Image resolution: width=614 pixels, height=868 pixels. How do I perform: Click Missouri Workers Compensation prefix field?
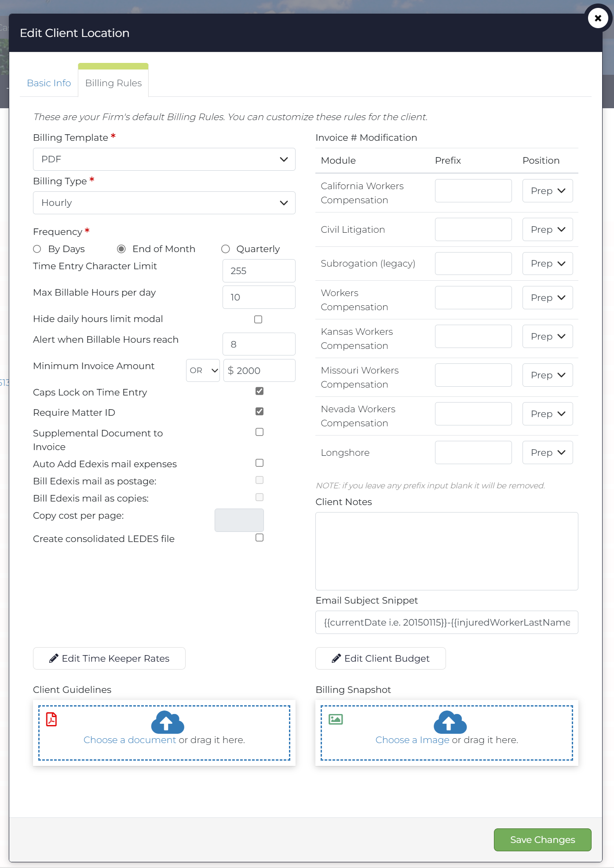473,375
